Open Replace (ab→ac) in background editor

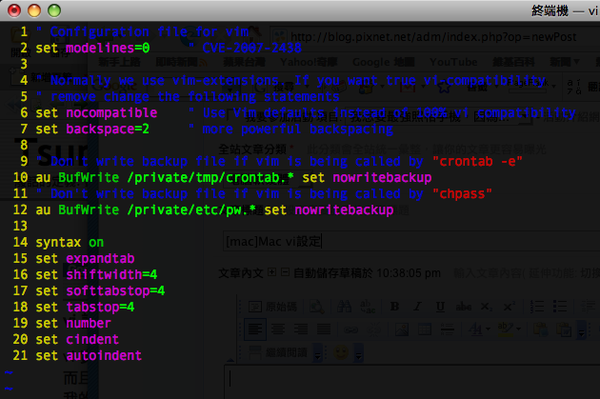coord(367,306)
